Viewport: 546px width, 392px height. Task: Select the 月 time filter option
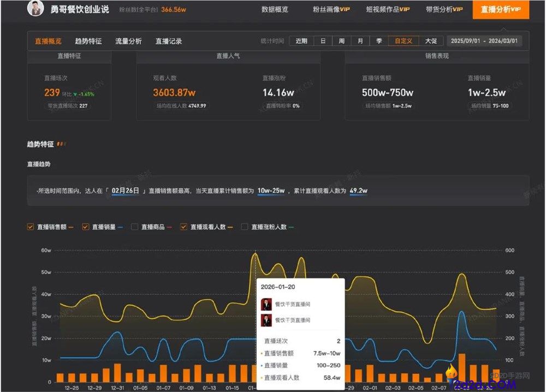359,40
